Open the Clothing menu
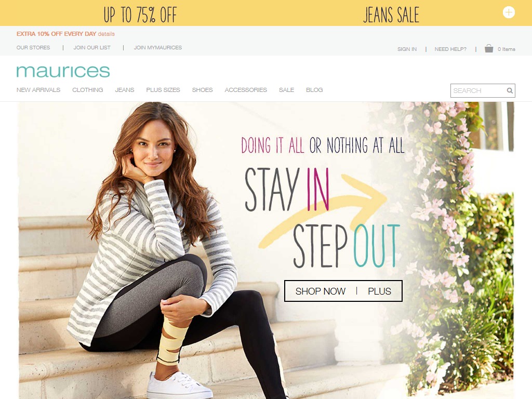The width and height of the screenshot is (532, 399). point(87,90)
